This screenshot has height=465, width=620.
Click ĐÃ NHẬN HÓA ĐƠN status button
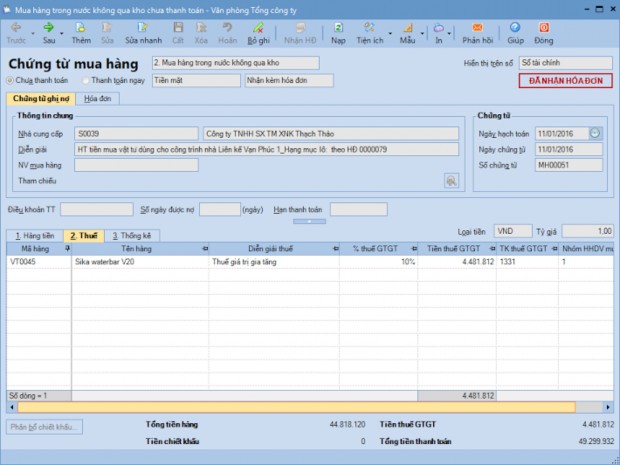click(565, 81)
